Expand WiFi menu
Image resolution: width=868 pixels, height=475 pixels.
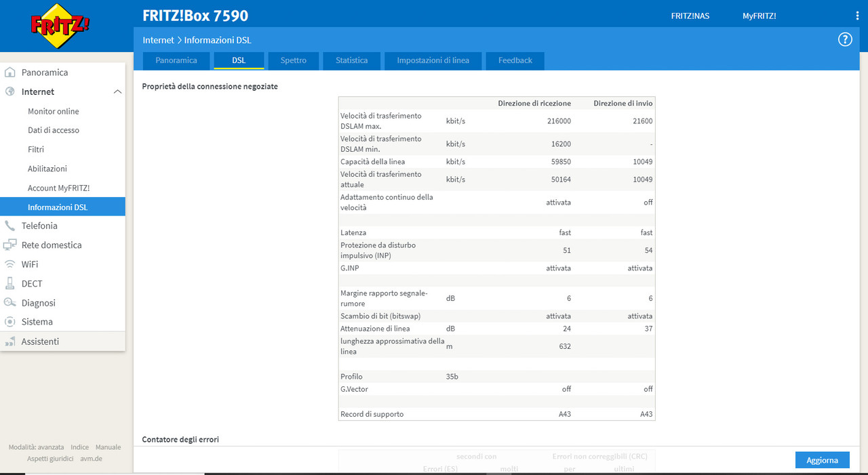coord(30,264)
